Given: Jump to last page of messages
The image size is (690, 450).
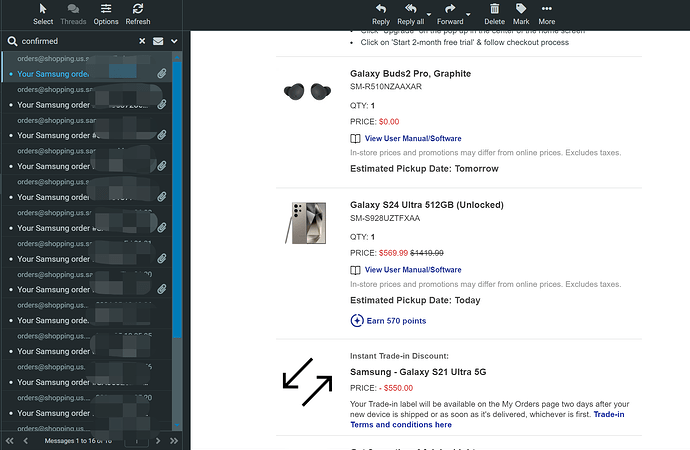Looking at the screenshot, I should click(x=173, y=441).
